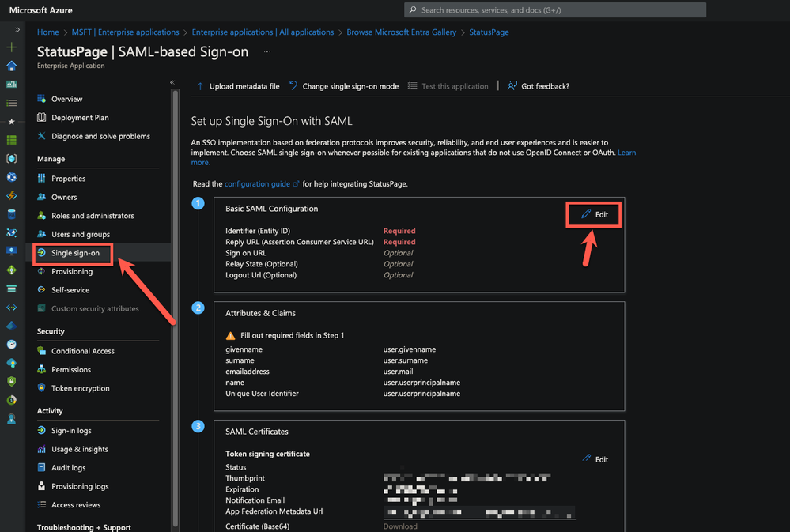The height and width of the screenshot is (532, 790).
Task: Open the ellipsis more options beside page title
Action: (267, 51)
